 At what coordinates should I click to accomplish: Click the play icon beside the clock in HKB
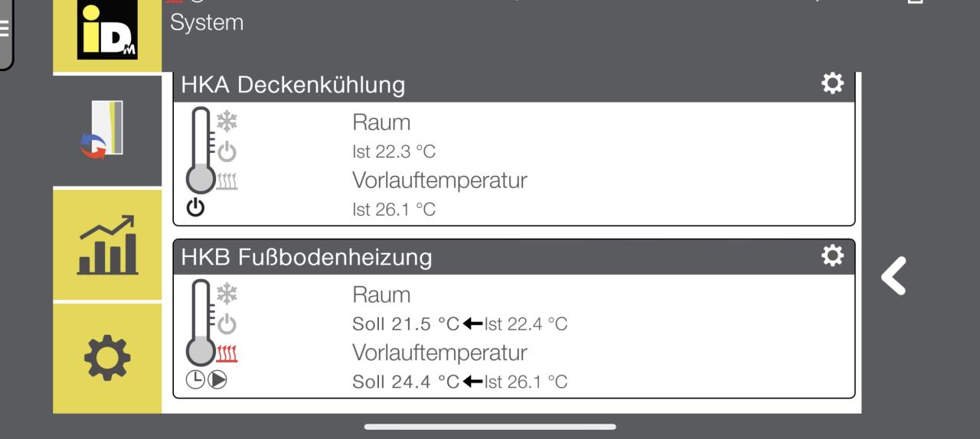coord(217,379)
